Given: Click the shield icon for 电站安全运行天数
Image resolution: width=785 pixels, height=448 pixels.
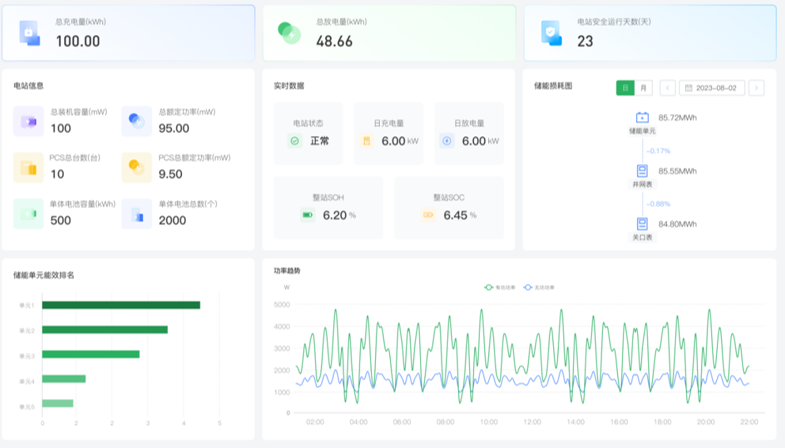Looking at the screenshot, I should pos(551,33).
